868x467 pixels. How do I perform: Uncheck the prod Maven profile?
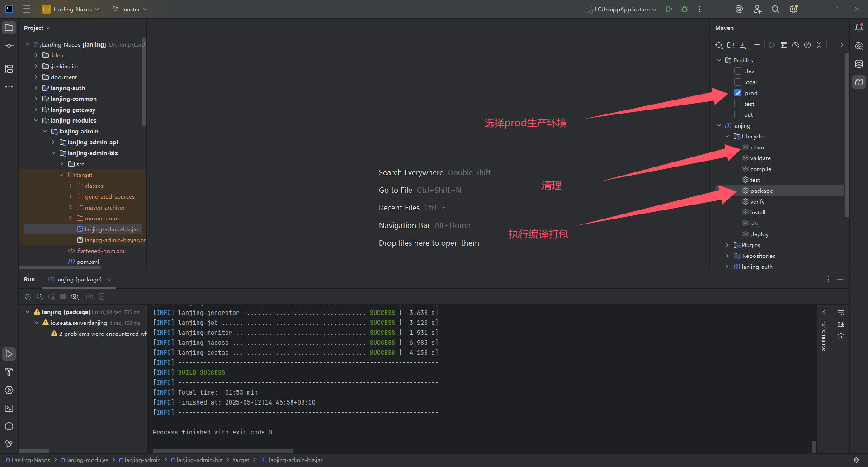click(x=738, y=93)
